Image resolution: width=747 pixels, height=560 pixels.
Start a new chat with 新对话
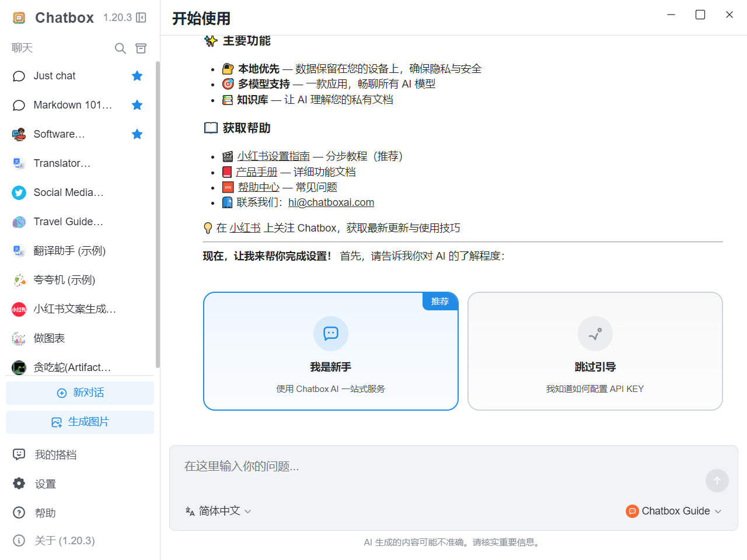(80, 393)
